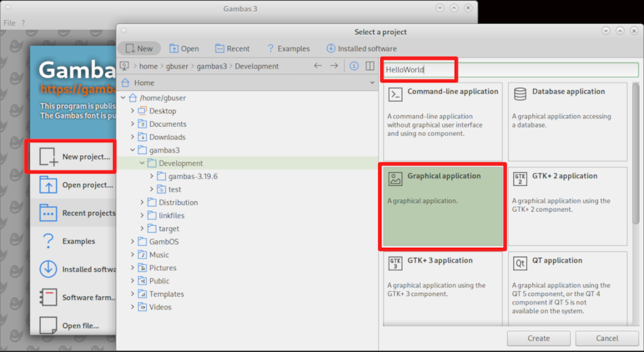This screenshot has height=352, width=644.
Task: Click the Desktop folder icon in the tree
Action: (x=142, y=111)
